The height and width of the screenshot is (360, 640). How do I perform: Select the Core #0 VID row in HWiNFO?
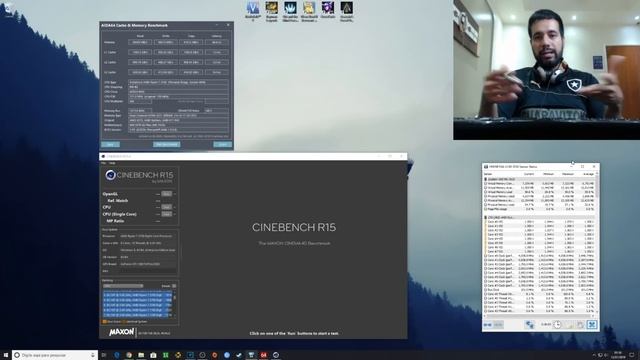point(539,222)
